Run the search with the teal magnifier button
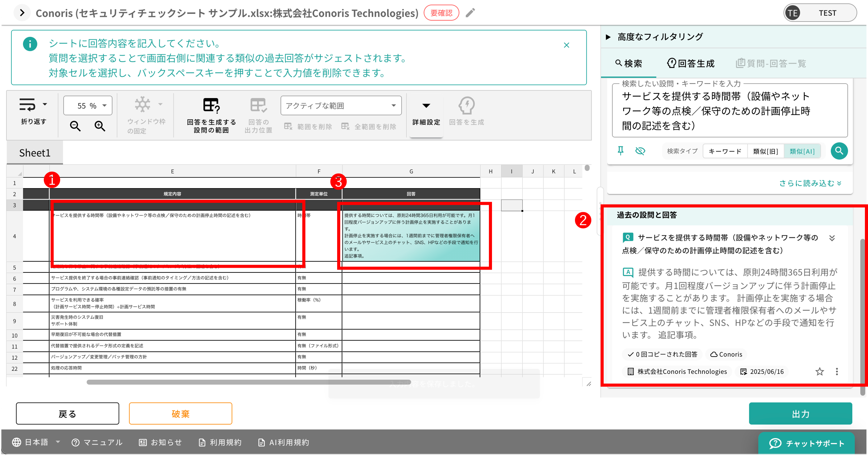The height and width of the screenshot is (455, 868). pyautogui.click(x=839, y=151)
